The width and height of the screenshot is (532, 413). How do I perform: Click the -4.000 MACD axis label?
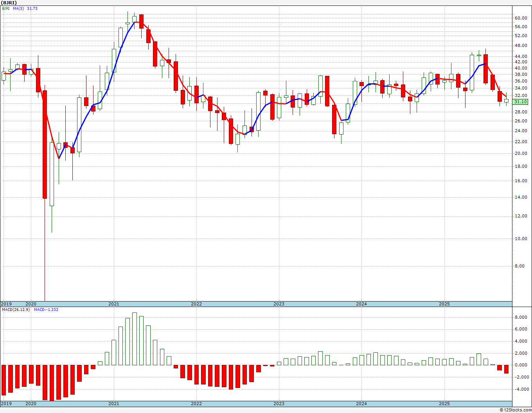[x=520, y=389]
